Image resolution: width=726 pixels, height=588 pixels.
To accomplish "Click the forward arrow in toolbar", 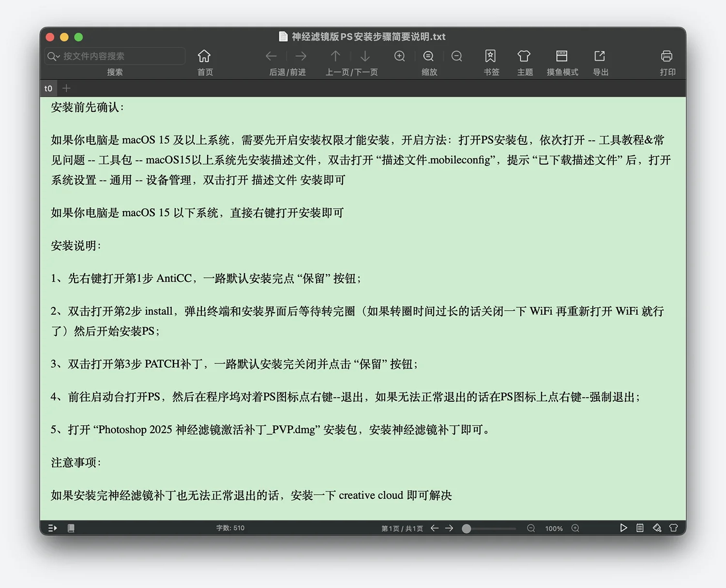I will coord(301,57).
